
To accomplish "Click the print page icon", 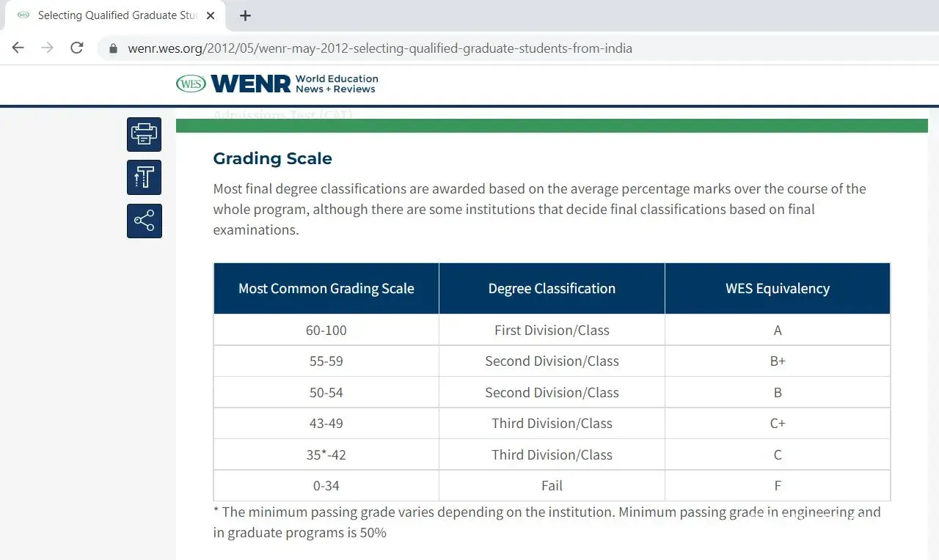I will pyautogui.click(x=144, y=134).
